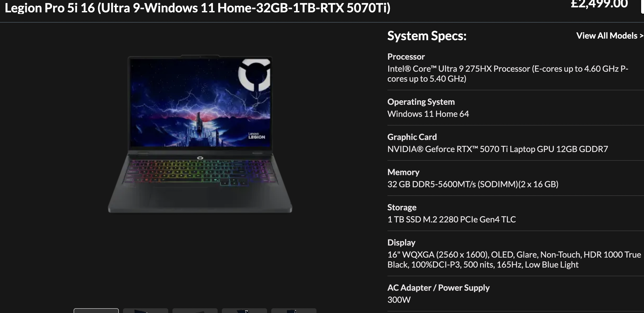This screenshot has height=313, width=644.
Task: Open the View All Models link
Action: 610,36
